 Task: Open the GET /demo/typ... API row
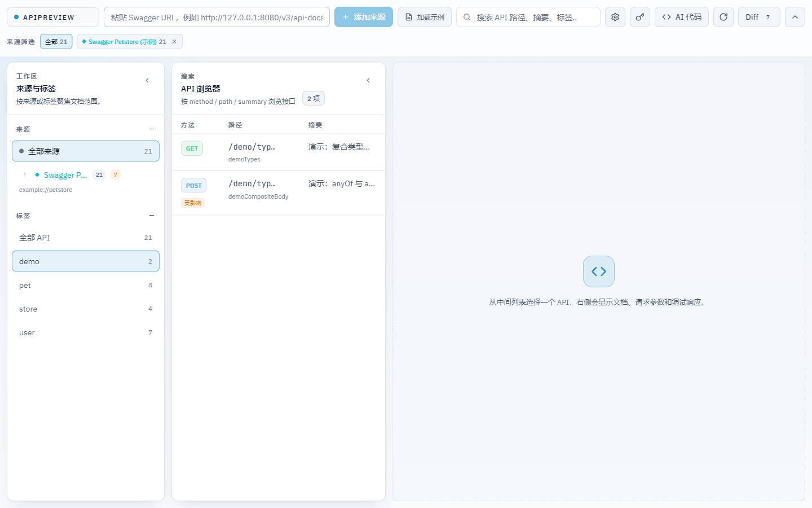point(279,152)
